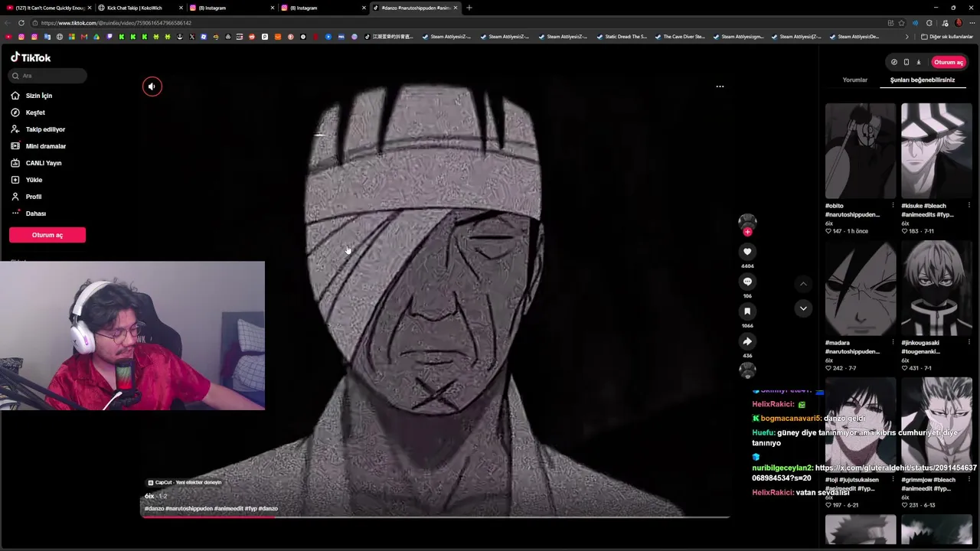Open options for the #kisuke video
Image resolution: width=980 pixels, height=551 pixels.
(969, 206)
